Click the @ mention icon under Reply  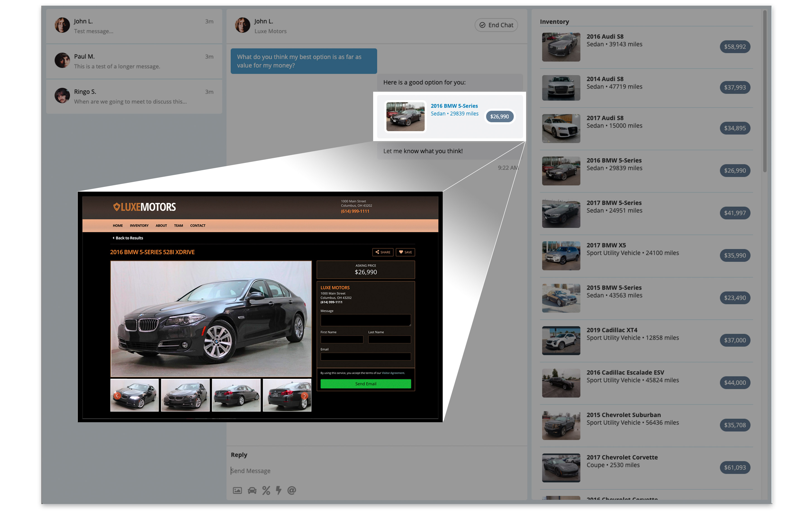[292, 490]
